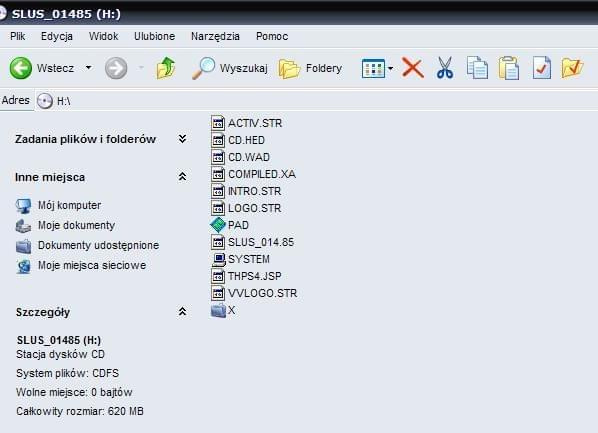Image resolution: width=598 pixels, height=433 pixels.
Task: Open the Widok menu
Action: (103, 36)
